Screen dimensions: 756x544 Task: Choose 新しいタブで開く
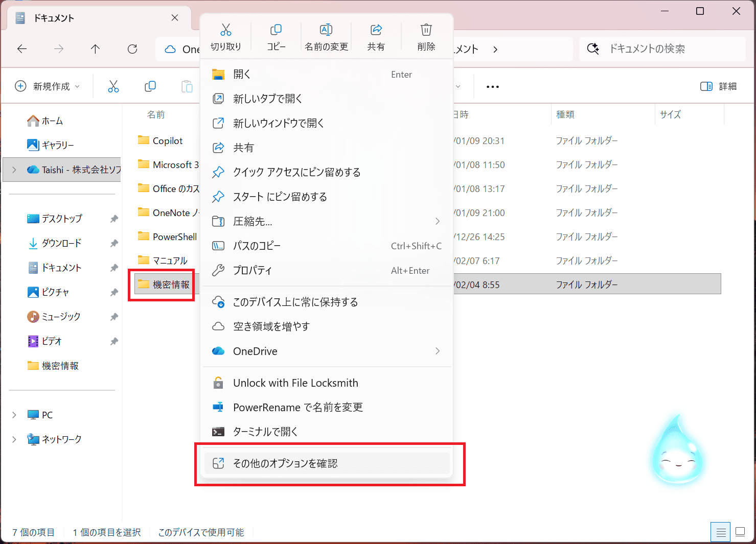327,99
